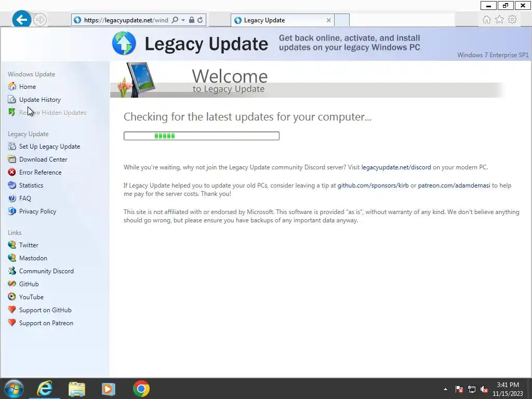
Task: Click the search magnifier icon in address bar
Action: click(175, 20)
